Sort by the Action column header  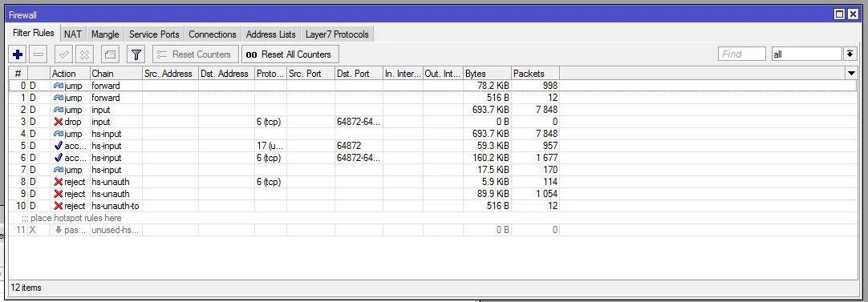pos(70,74)
